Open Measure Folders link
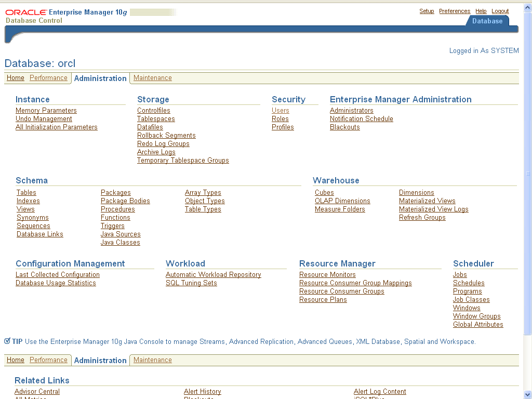532x399 pixels. (340, 209)
